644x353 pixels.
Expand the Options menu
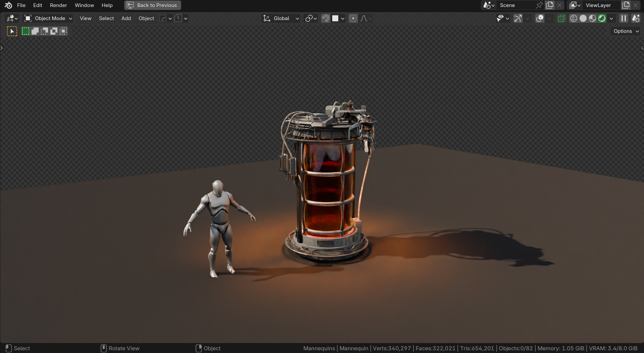tap(625, 31)
